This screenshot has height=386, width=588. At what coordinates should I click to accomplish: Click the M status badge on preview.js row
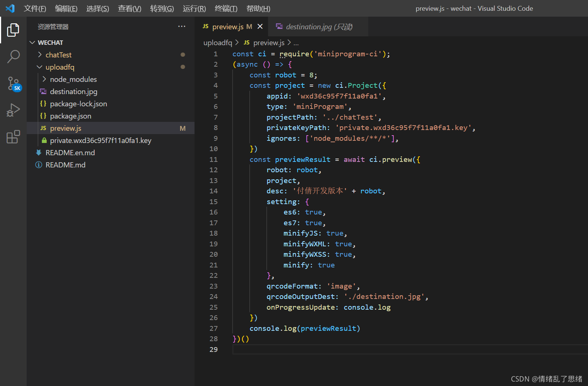coord(183,128)
